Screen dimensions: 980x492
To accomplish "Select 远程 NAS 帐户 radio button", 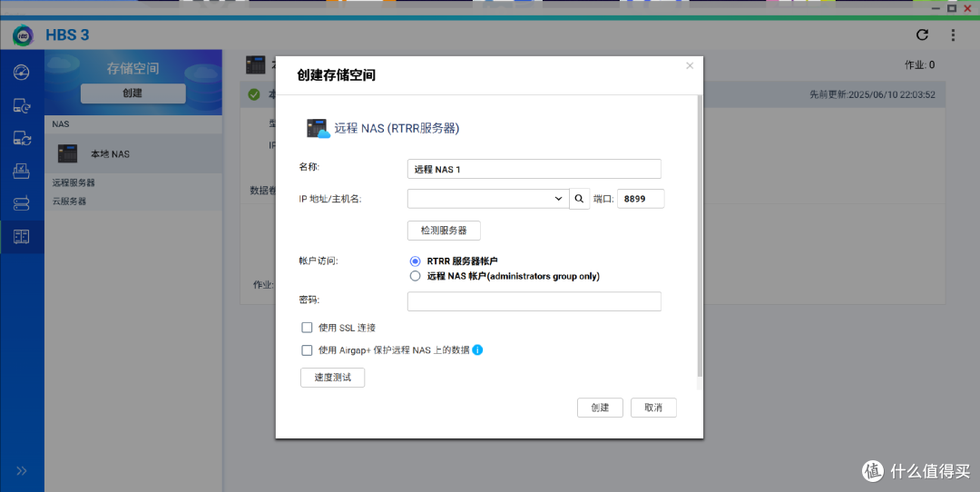I will click(x=415, y=276).
